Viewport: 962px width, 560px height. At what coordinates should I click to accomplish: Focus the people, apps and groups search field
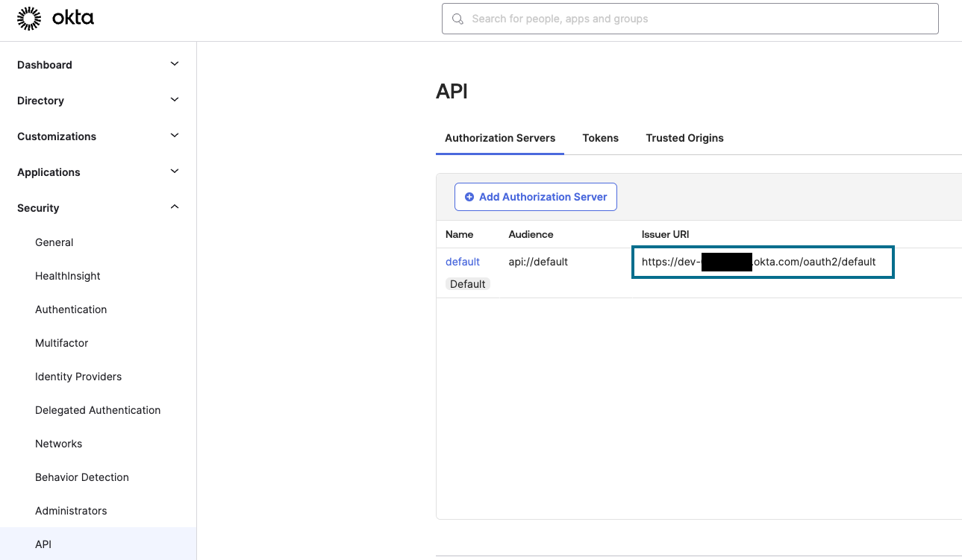tap(690, 19)
